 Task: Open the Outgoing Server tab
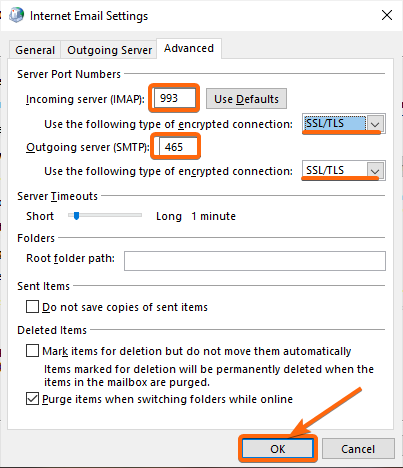tap(109, 50)
